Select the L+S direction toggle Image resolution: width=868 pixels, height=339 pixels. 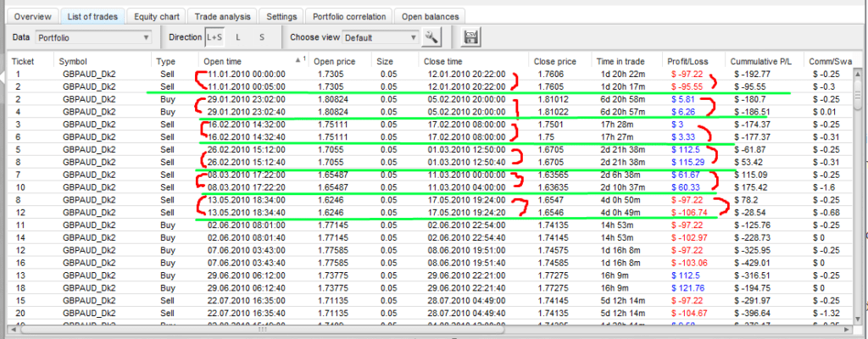tap(214, 37)
